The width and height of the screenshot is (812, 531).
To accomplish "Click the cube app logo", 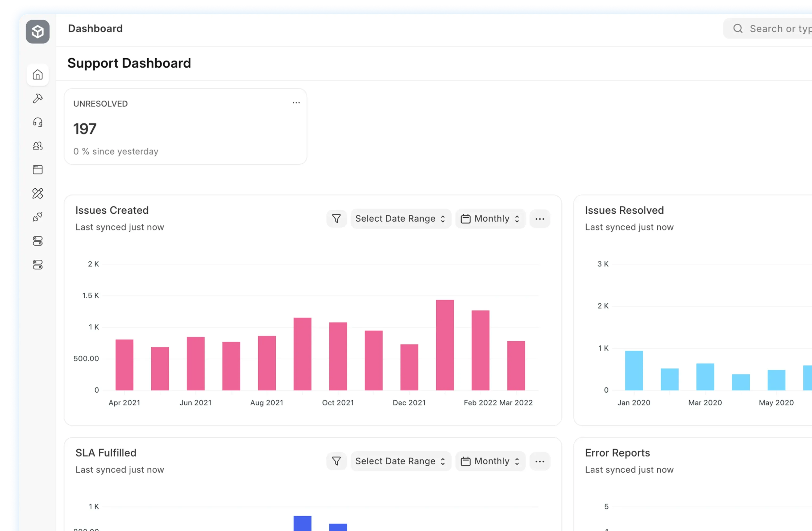I will pos(38,32).
